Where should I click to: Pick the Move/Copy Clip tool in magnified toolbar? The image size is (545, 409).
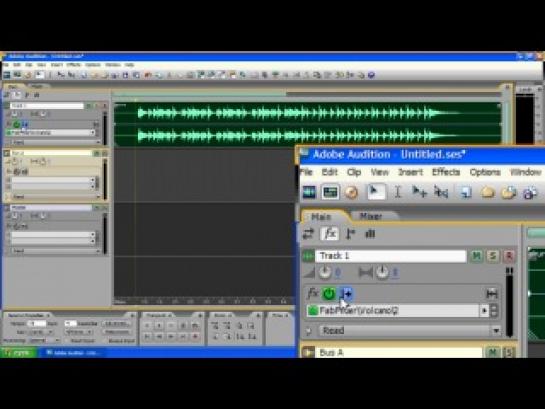pyautogui.click(x=419, y=192)
